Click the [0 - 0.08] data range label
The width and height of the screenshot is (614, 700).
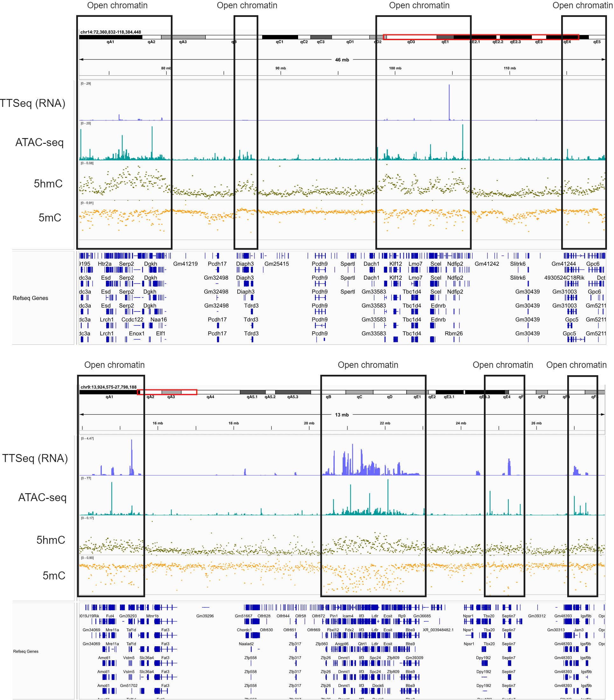pyautogui.click(x=87, y=163)
